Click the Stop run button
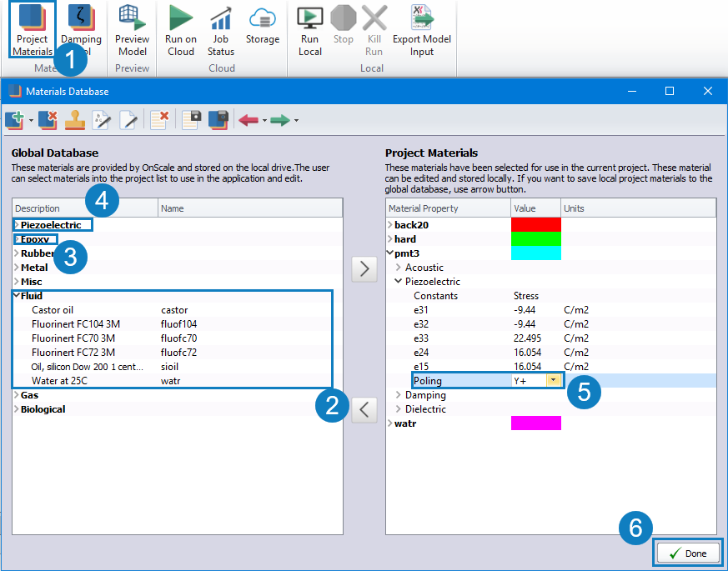 tap(343, 25)
